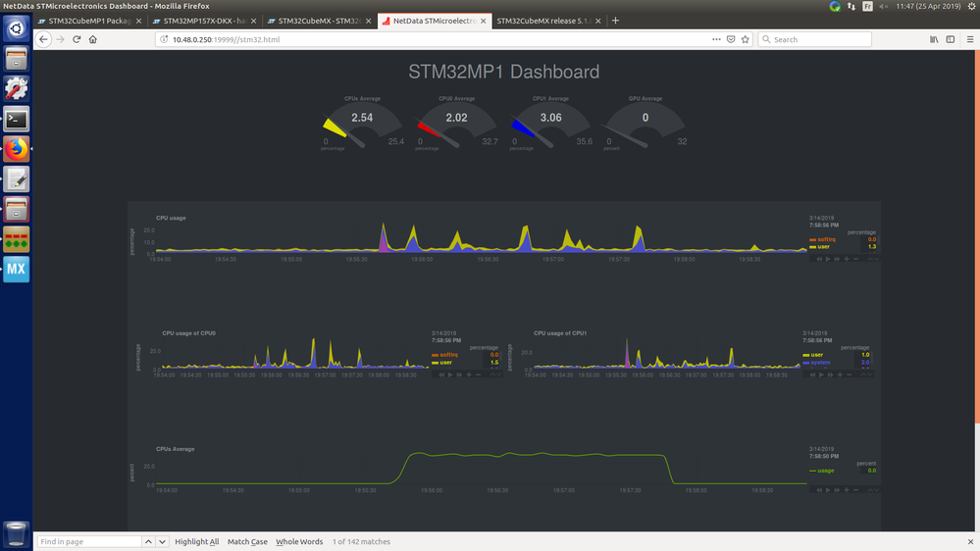Screen dimensions: 980x551
Task: Click the Firefox Search box
Action: pos(814,39)
